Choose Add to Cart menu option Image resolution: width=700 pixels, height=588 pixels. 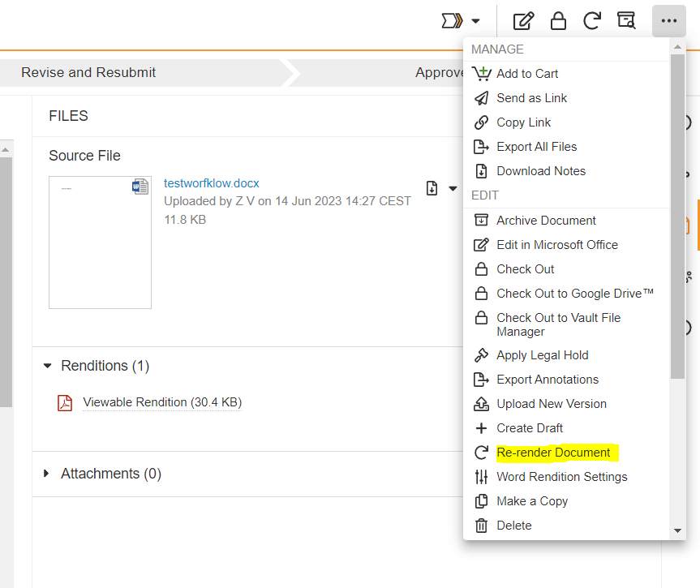(527, 74)
